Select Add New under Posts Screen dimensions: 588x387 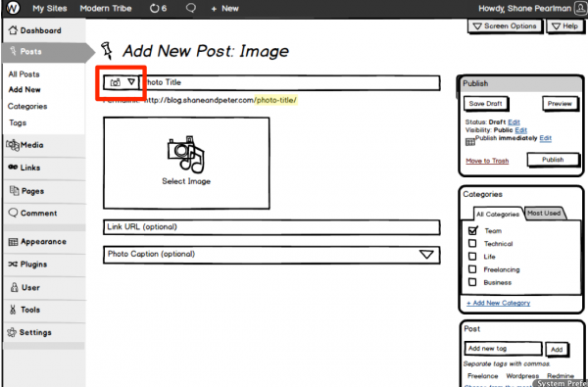[24, 89]
